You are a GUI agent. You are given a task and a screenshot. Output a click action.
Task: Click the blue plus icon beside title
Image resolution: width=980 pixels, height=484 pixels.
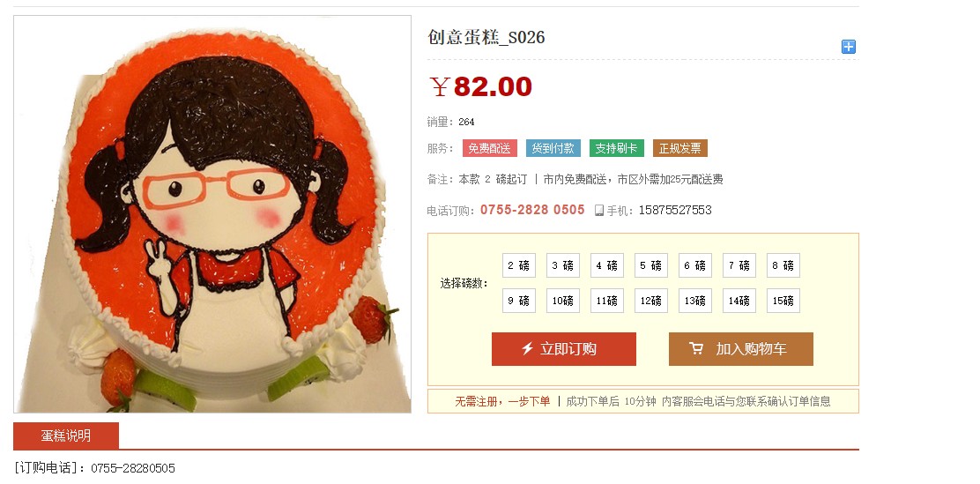click(848, 47)
